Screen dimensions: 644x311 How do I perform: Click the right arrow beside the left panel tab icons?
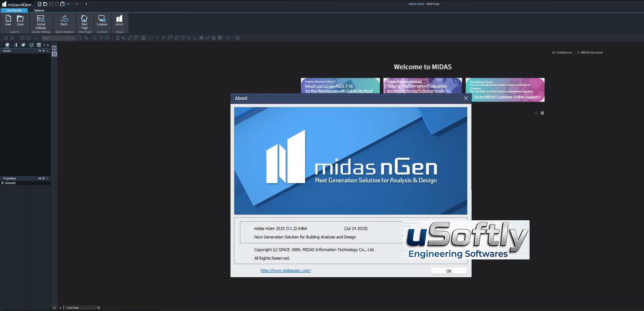pos(48,45)
